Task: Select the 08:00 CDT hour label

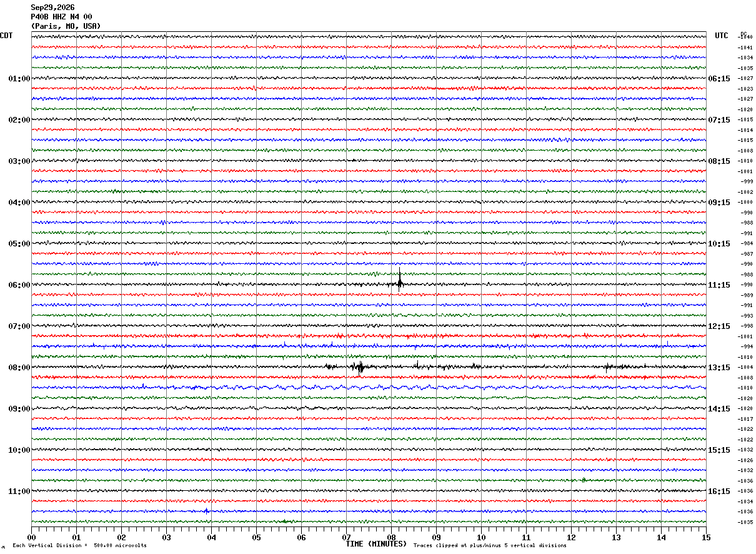Action: coord(19,368)
